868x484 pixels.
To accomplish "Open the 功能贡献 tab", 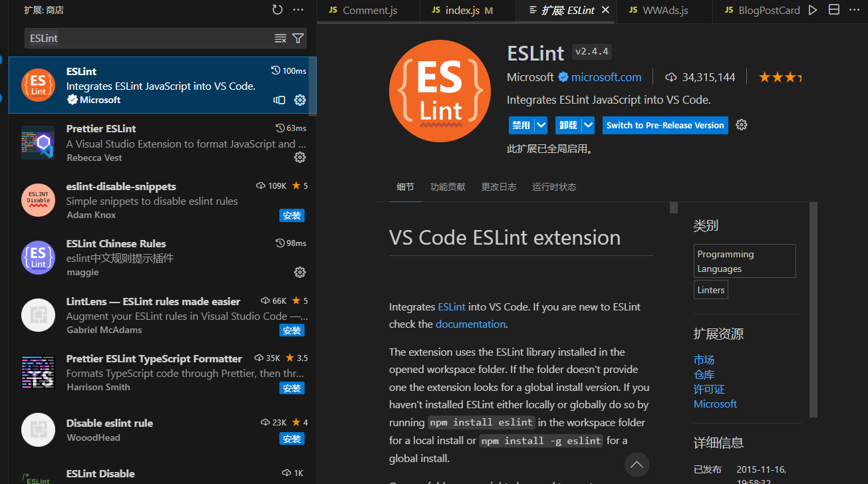I will 448,187.
